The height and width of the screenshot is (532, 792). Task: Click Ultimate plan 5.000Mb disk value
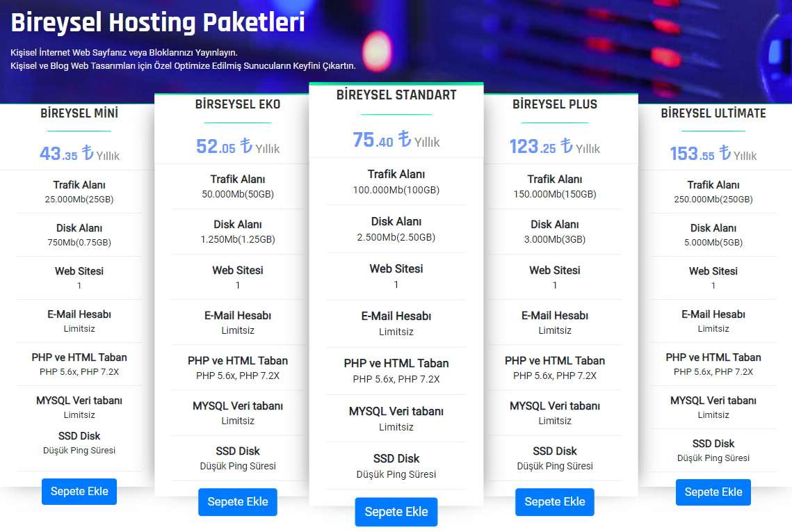[x=713, y=243]
